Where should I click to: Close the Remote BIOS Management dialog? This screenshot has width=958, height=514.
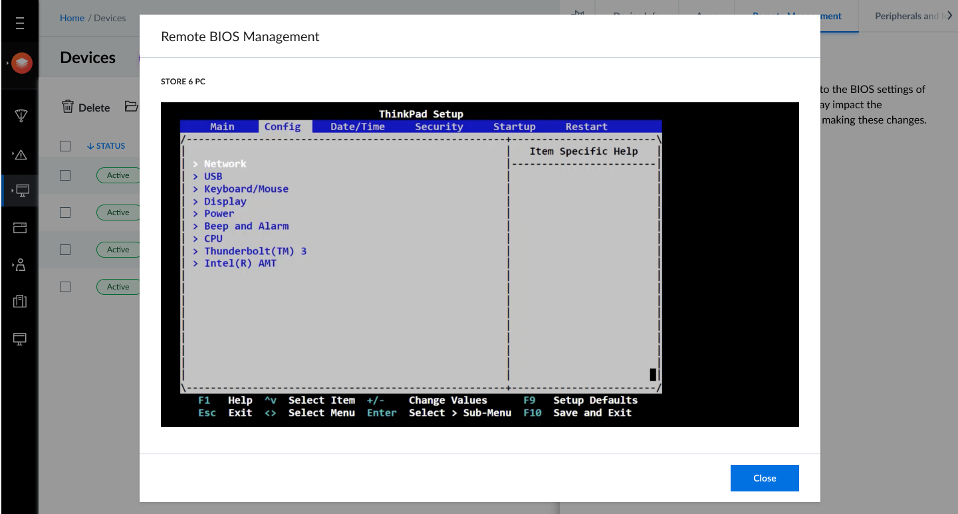764,478
